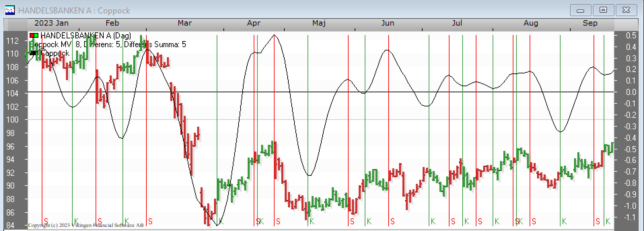
Task: Close the HANDELSBANKEN A chart window
Action: point(626,10)
